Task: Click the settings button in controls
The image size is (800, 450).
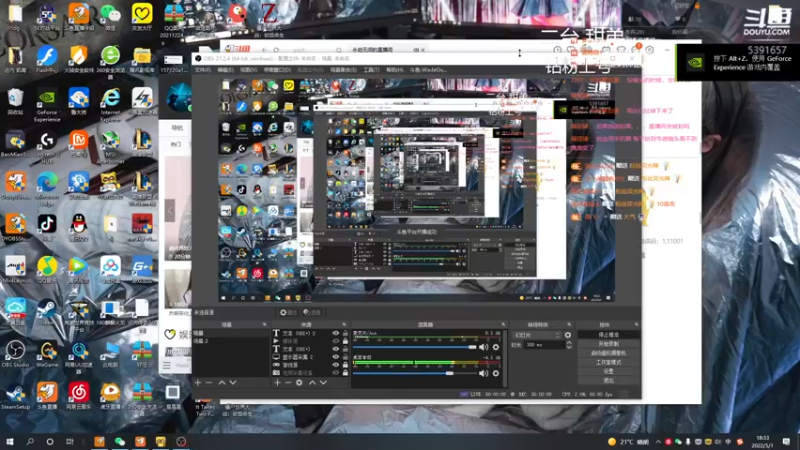Action: 608,371
